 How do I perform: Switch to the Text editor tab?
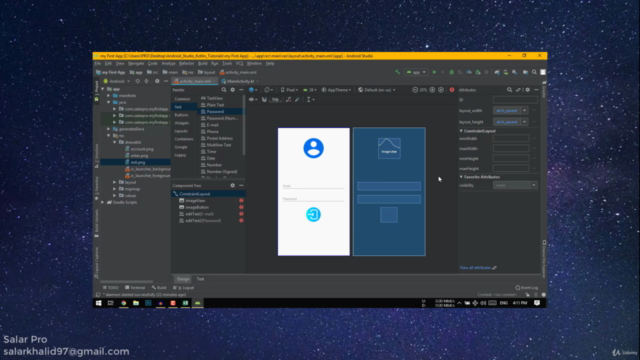[x=200, y=279]
